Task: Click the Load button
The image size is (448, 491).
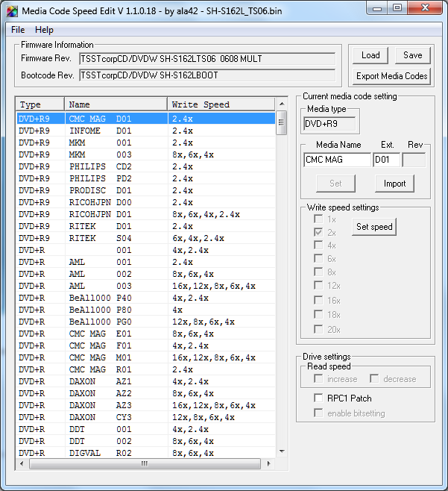Action: click(370, 55)
